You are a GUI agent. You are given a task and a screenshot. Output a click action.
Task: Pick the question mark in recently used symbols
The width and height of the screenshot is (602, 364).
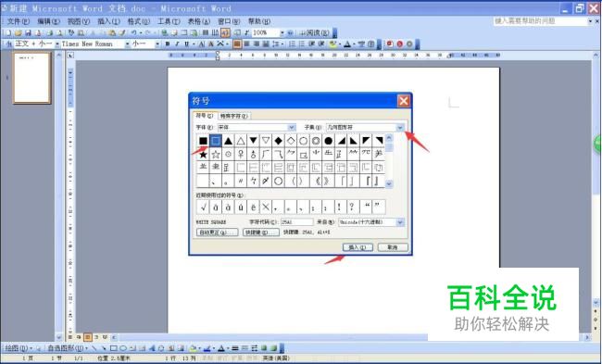(x=352, y=207)
